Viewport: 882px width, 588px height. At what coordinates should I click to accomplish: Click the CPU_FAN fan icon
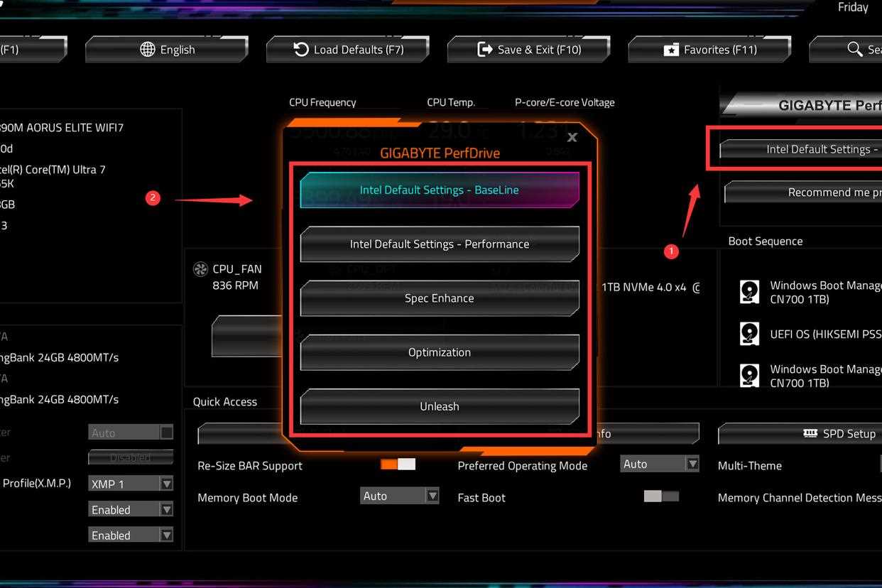click(x=200, y=269)
